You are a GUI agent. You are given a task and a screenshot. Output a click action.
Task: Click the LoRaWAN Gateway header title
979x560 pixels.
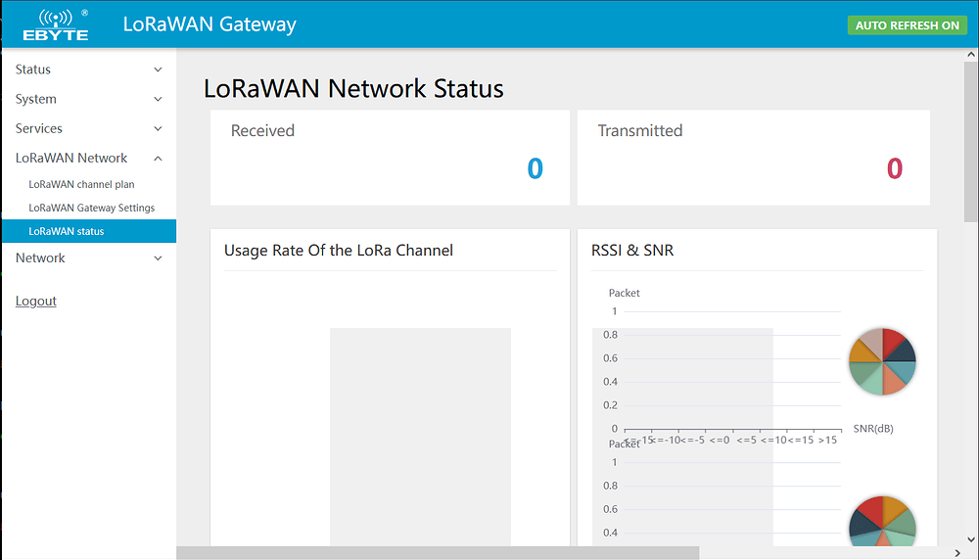[209, 24]
